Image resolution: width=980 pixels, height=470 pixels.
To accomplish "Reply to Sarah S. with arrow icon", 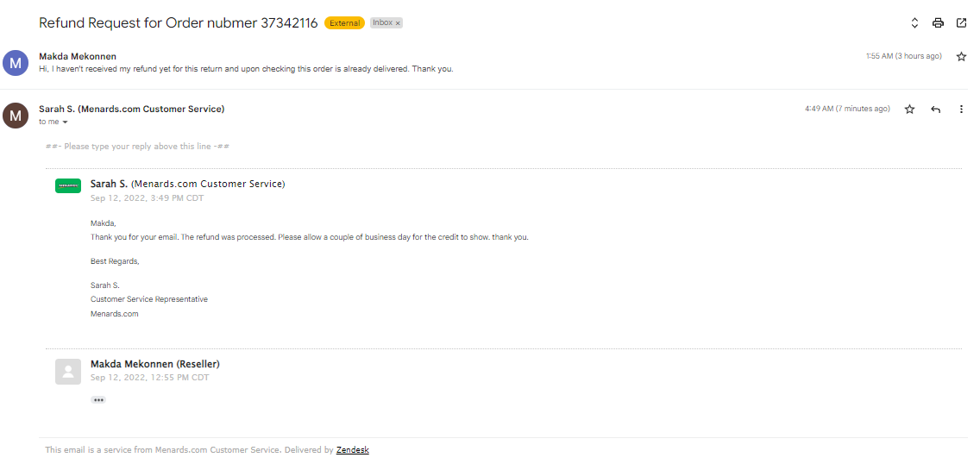I will [936, 110].
